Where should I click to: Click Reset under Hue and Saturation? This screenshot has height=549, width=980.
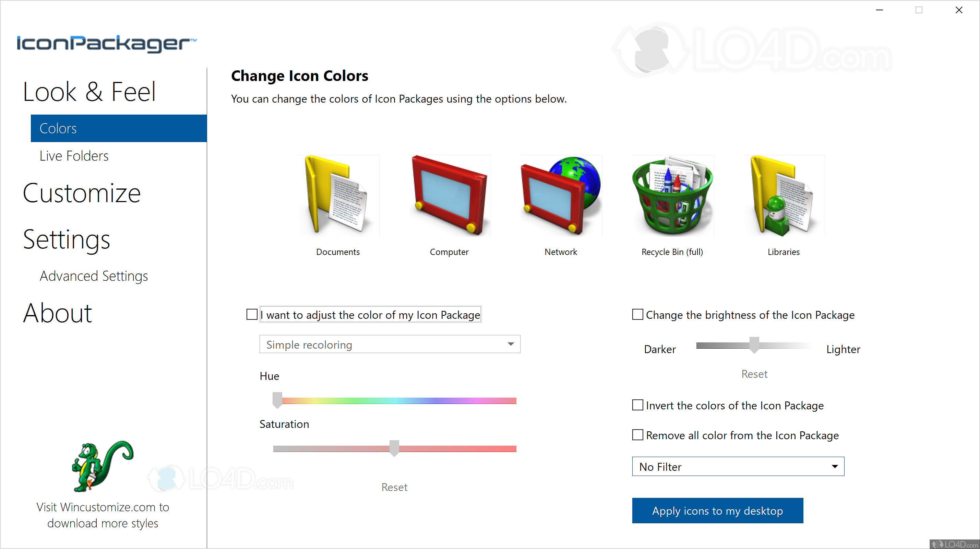pos(394,487)
